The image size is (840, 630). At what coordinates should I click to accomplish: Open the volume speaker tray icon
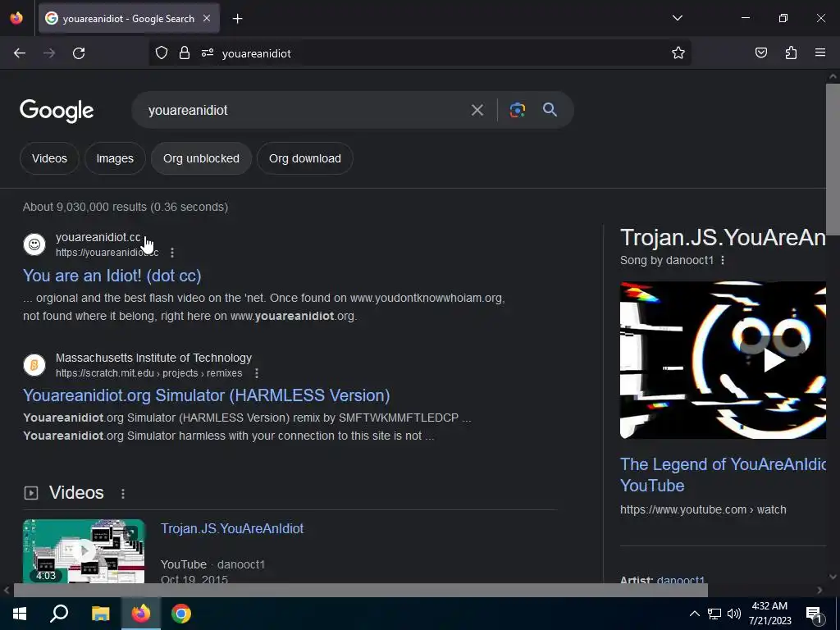(x=734, y=614)
